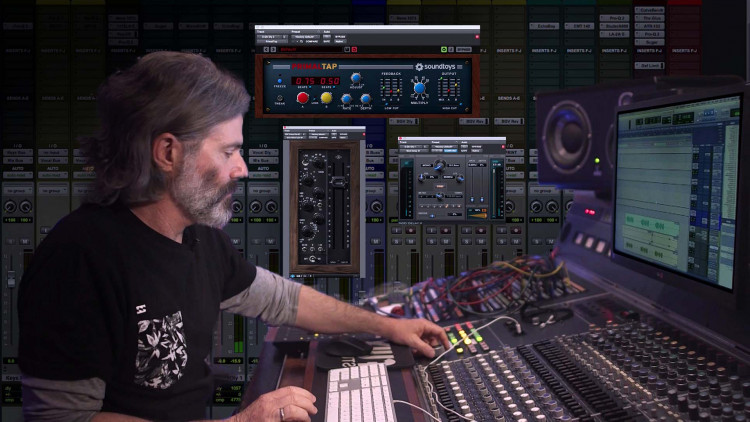The width and height of the screenshot is (750, 422).
Task: Open the PrimalTap track selector dropdown
Action: 273,37
